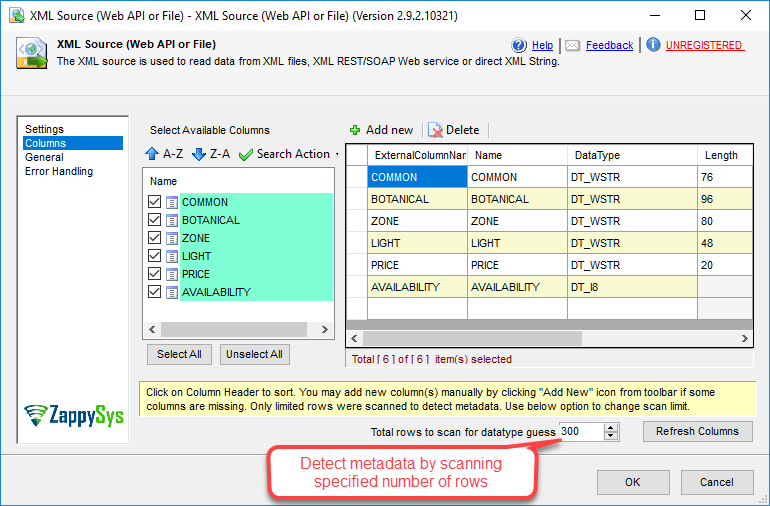Image resolution: width=770 pixels, height=506 pixels.
Task: Select the Length cell showing 76
Action: (x=725, y=177)
